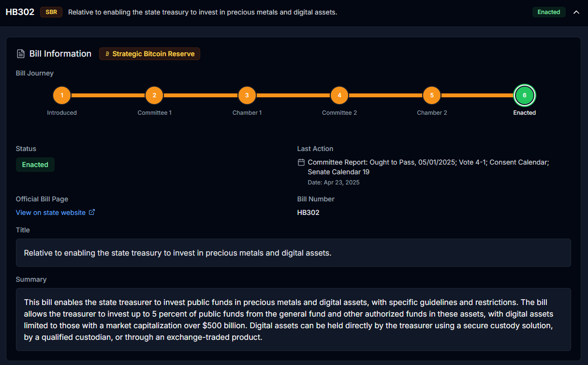Click the calendar icon beside Last Action
The height and width of the screenshot is (365, 588).
point(301,162)
